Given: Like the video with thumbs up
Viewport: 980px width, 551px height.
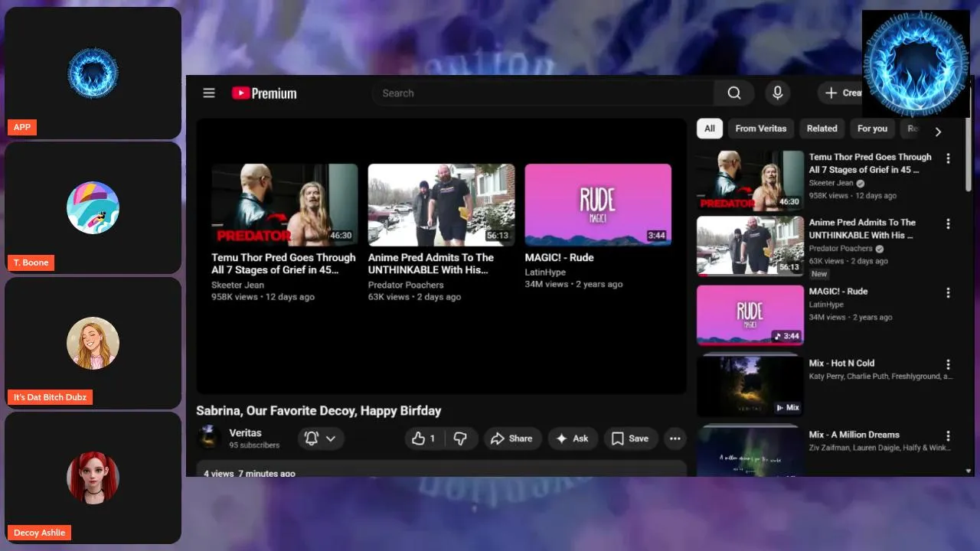Looking at the screenshot, I should tap(423, 439).
